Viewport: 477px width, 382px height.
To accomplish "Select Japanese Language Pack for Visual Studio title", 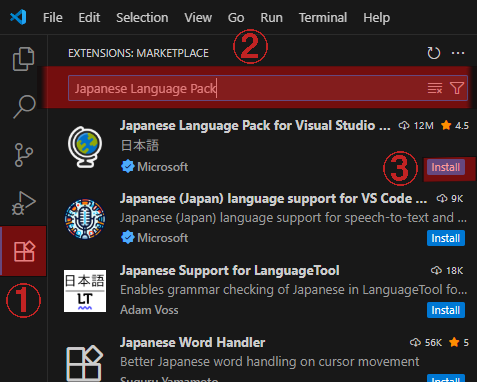I will 255,126.
